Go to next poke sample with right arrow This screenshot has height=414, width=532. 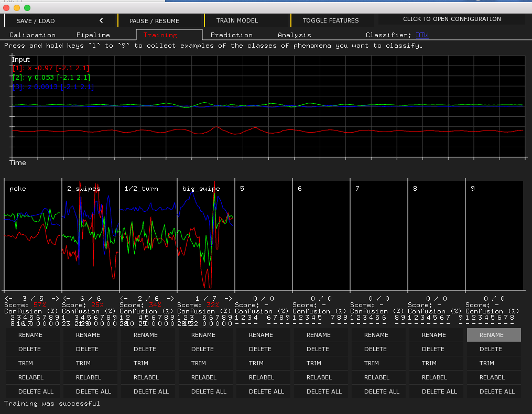point(55,298)
